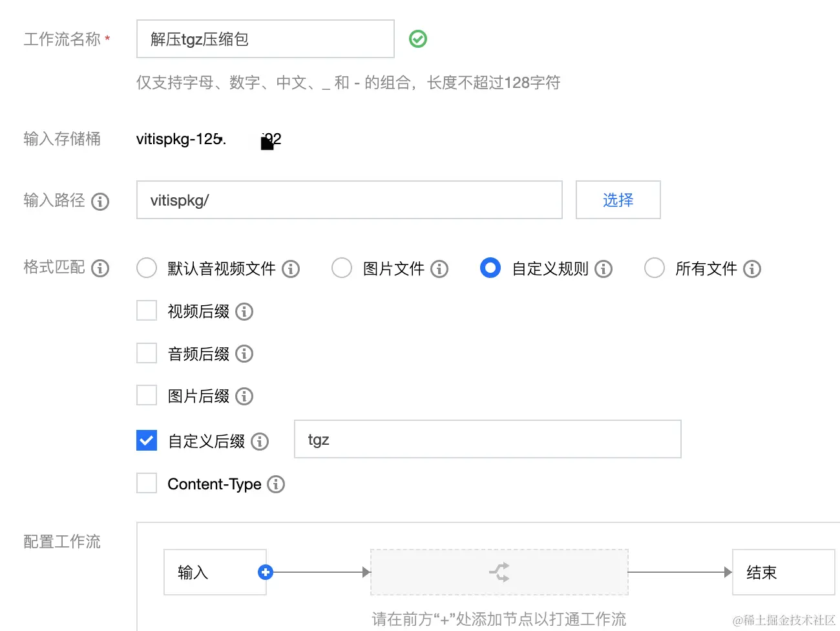Click the blue plus to add a workflow node
Image resolution: width=840 pixels, height=631 pixels.
(x=266, y=572)
